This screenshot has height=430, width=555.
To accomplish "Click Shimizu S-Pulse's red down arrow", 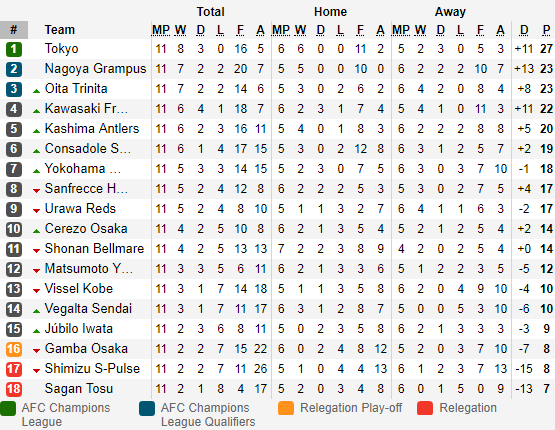I will [x=36, y=371].
